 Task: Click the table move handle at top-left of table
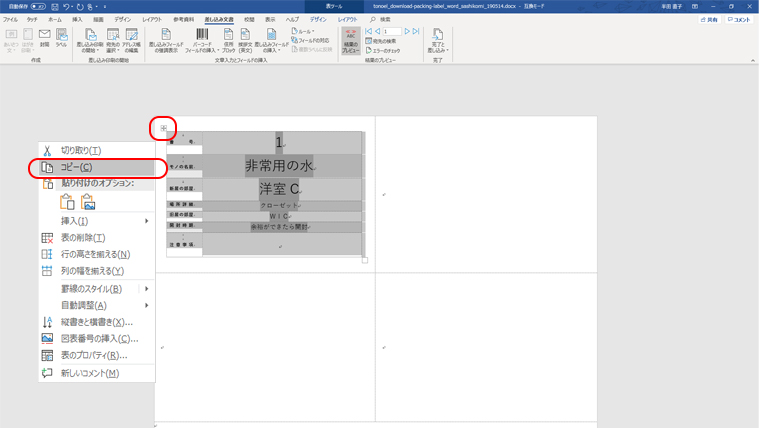point(164,128)
